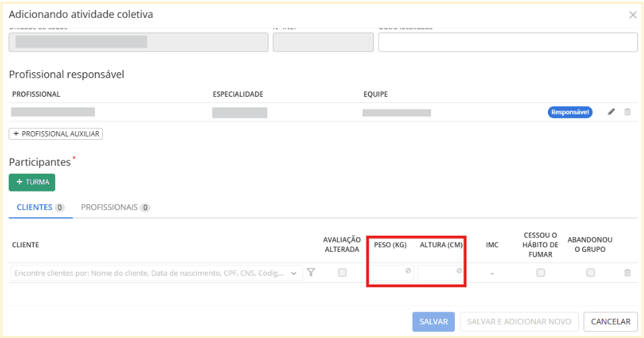Remove the client row using trash icon

[627, 272]
